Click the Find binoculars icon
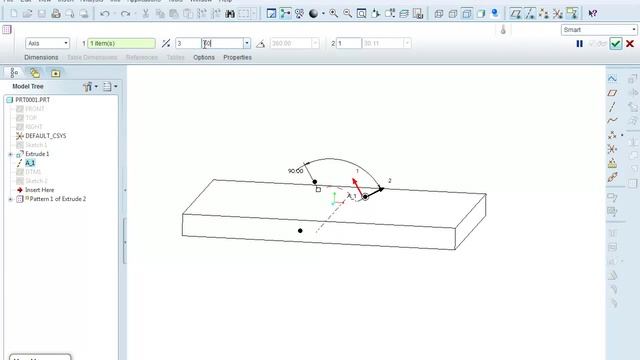Image resolution: width=640 pixels, height=360 pixels. (230, 14)
